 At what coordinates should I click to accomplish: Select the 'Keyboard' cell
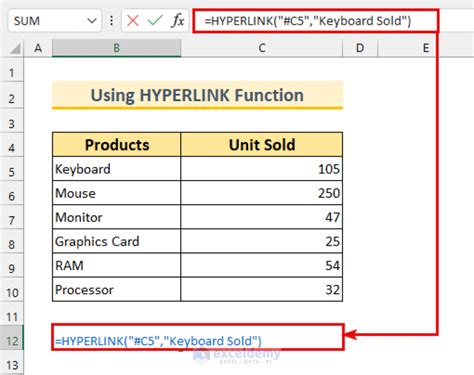tap(117, 169)
